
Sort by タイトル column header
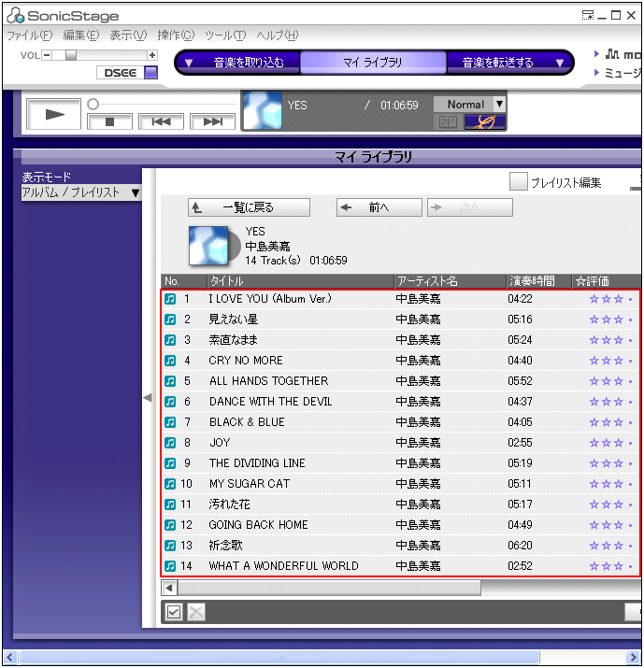point(301,281)
